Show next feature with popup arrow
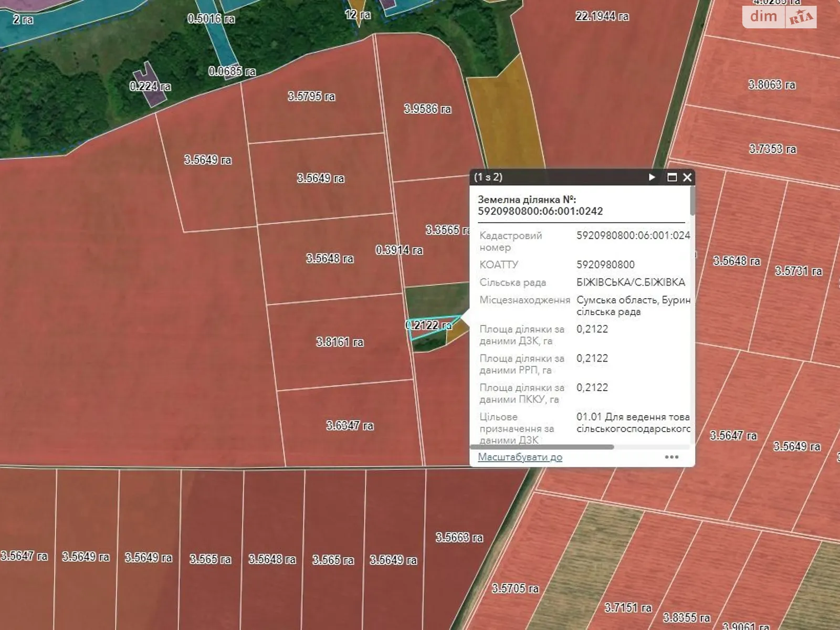This screenshot has height=630, width=840. pos(652,177)
